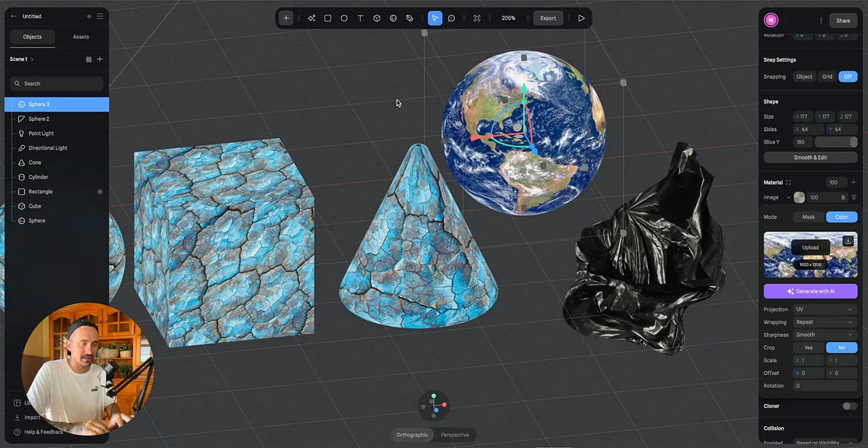
Task: Open the hamburger menu in Objects panel
Action: pos(100,16)
